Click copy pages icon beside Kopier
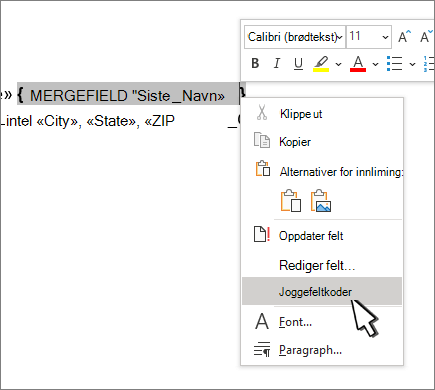This screenshot has width=435, height=390. pyautogui.click(x=262, y=140)
